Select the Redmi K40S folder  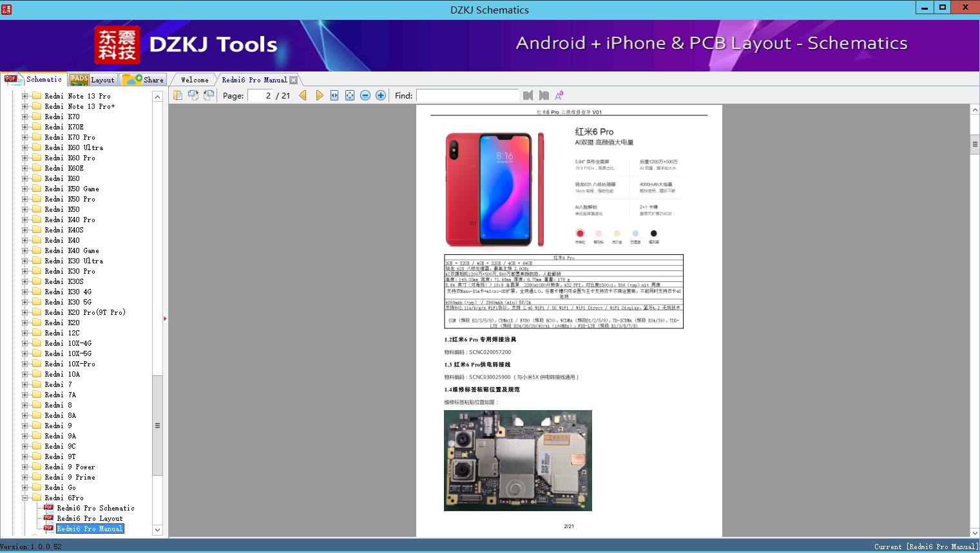pyautogui.click(x=64, y=230)
